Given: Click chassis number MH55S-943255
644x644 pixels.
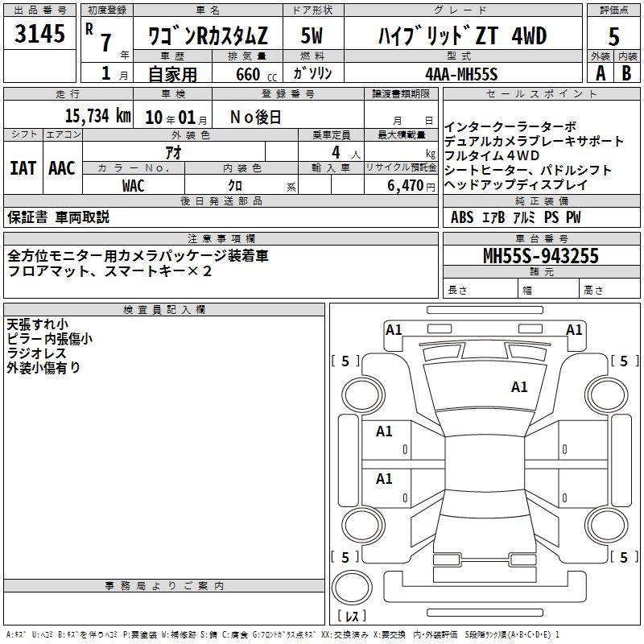Looking at the screenshot, I should pyautogui.click(x=541, y=256).
